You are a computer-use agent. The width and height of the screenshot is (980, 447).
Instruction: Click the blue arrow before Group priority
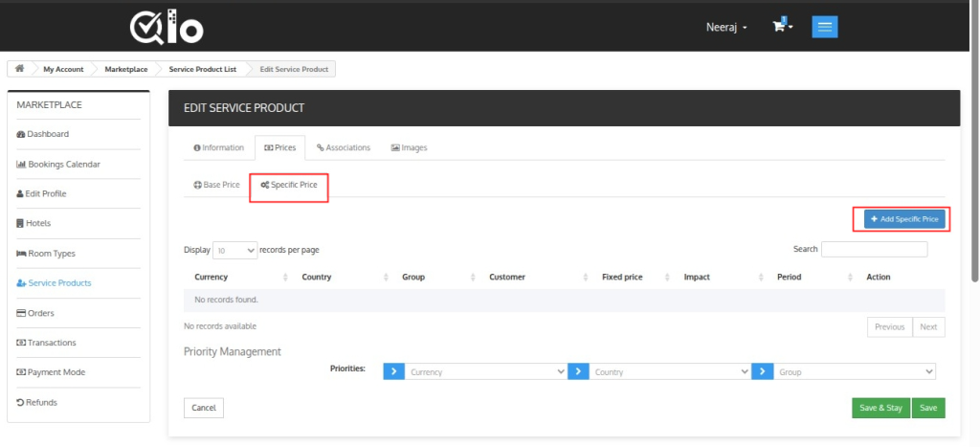(762, 371)
